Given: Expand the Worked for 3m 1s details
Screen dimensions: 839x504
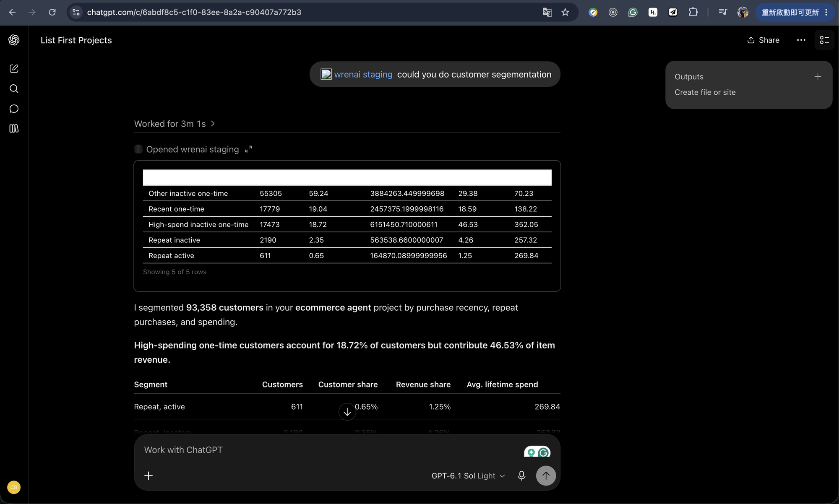Looking at the screenshot, I should [175, 124].
